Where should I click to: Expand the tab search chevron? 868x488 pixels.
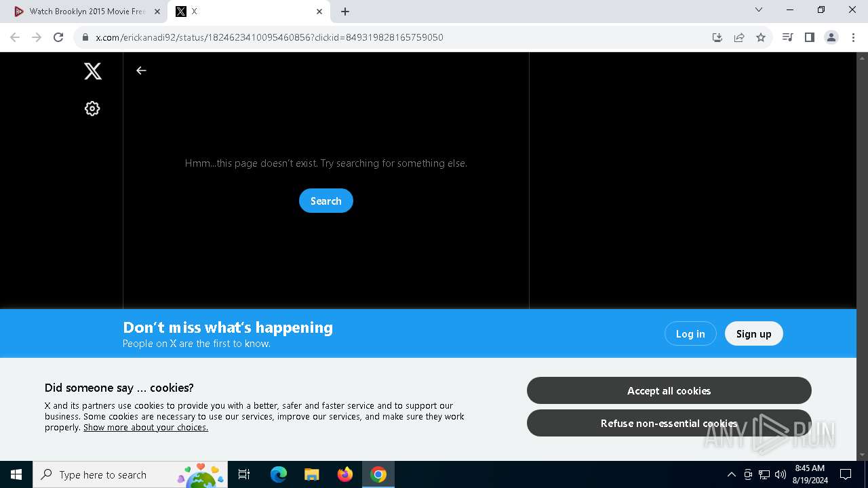(759, 10)
